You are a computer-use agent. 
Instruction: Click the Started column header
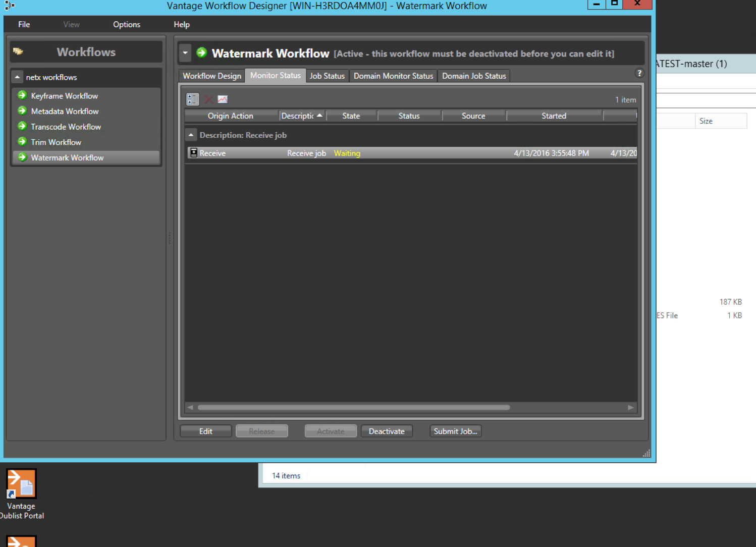554,116
